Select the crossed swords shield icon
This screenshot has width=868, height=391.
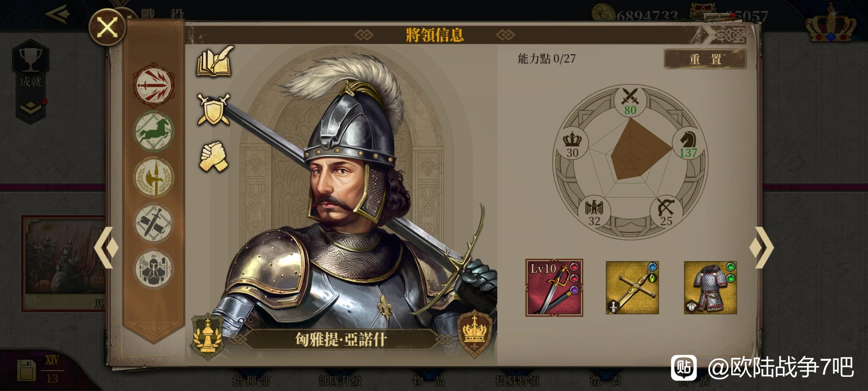[x=213, y=109]
